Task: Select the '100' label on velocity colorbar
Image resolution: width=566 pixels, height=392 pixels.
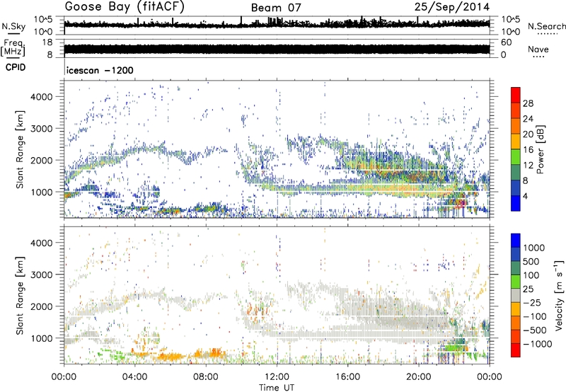Action: [531, 275]
